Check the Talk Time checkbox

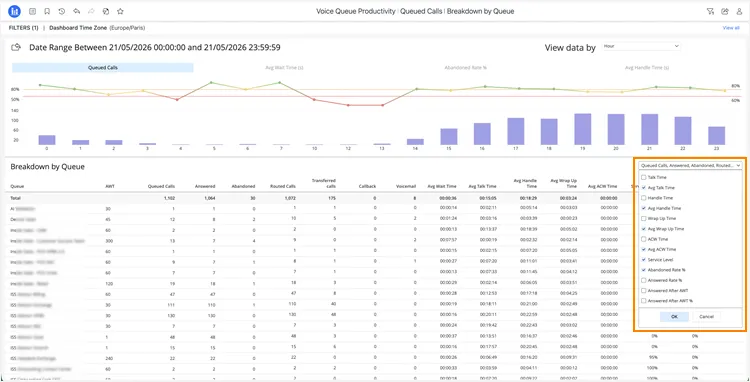pos(644,177)
